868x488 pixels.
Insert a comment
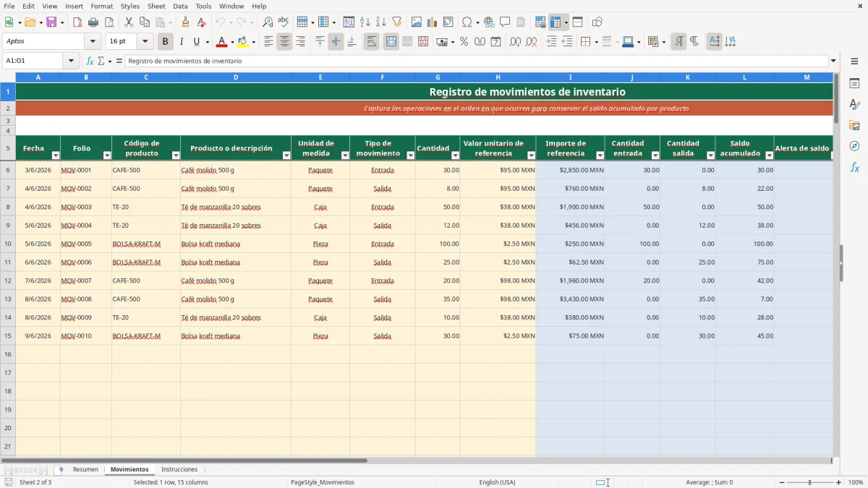[x=505, y=22]
